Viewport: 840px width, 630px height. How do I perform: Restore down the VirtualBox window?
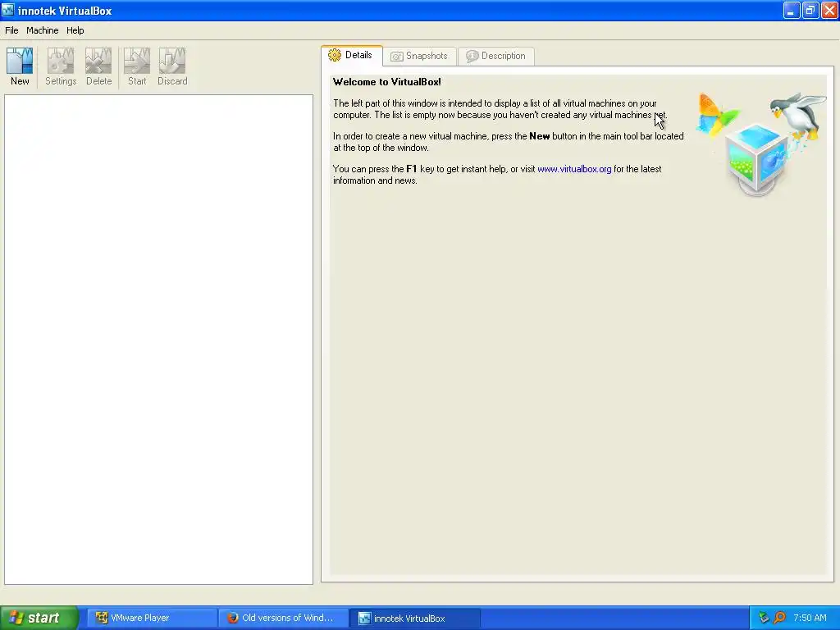coord(810,10)
